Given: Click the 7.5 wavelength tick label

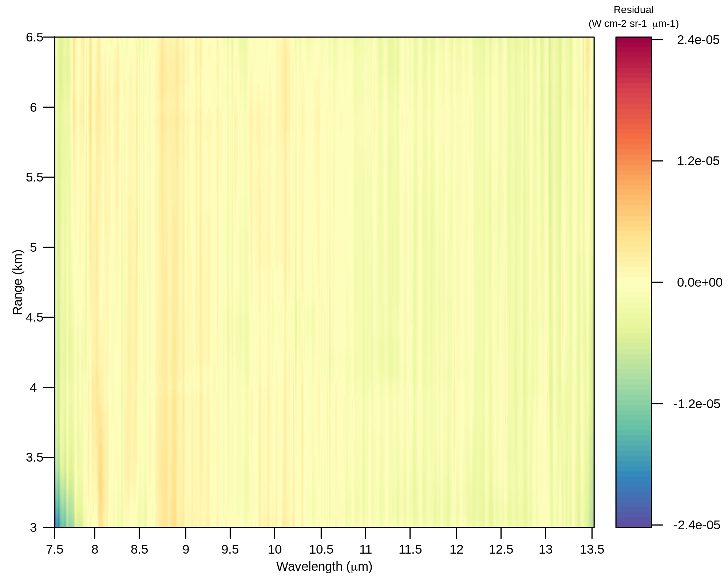Looking at the screenshot, I should [x=55, y=550].
